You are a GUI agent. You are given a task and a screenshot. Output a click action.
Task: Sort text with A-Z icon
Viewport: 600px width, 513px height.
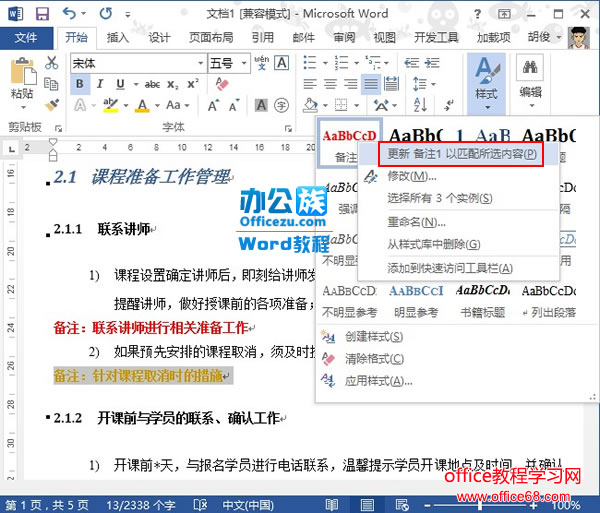point(421,105)
